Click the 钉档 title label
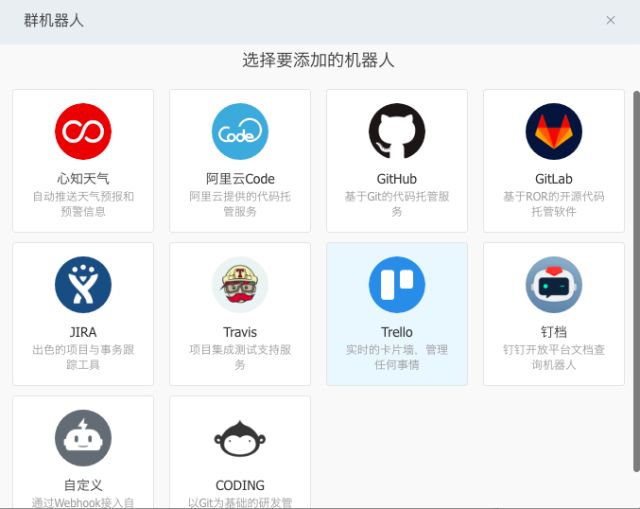640x509 pixels. tap(554, 332)
